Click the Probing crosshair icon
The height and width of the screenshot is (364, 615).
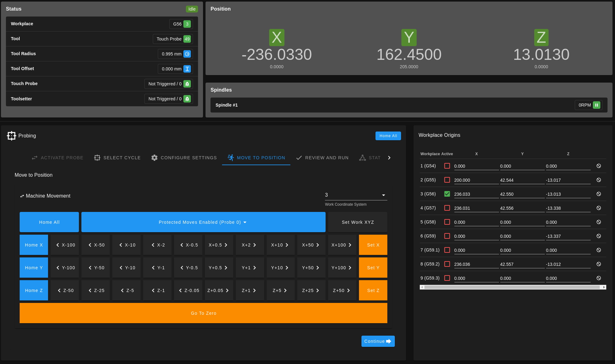coord(12,136)
